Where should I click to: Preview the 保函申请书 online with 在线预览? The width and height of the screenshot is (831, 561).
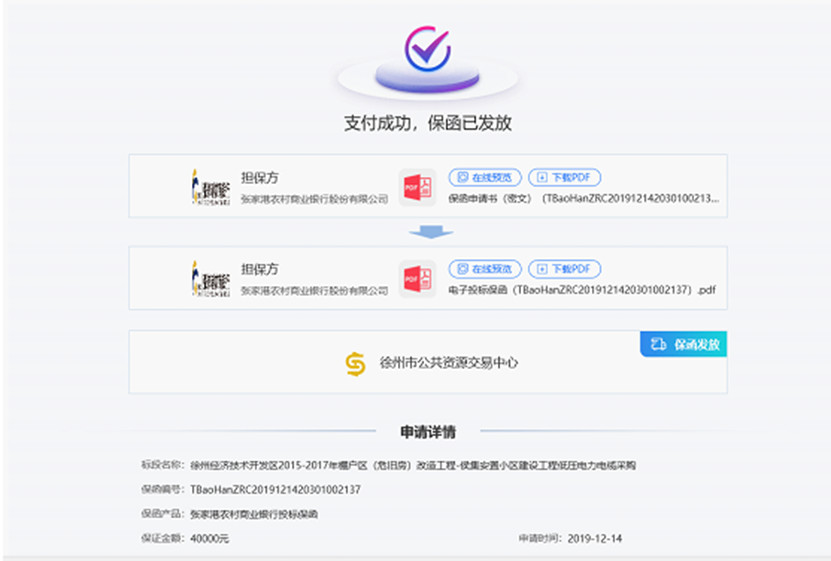pyautogui.click(x=485, y=177)
